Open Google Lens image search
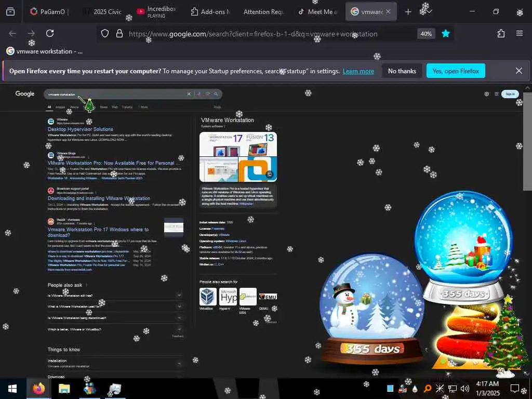This screenshot has height=399, width=532. tap(207, 94)
